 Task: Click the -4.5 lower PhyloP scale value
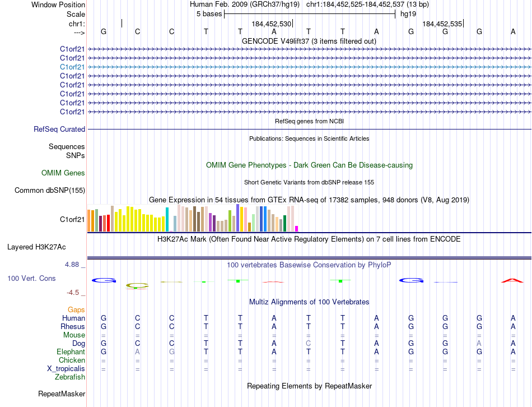(x=73, y=293)
